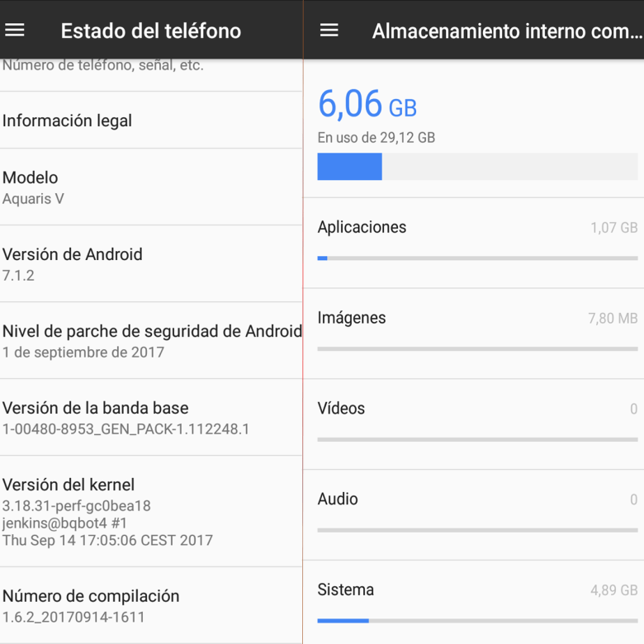Tap Versión de la banda base entry
Screen dimensions: 644x644
(x=151, y=418)
